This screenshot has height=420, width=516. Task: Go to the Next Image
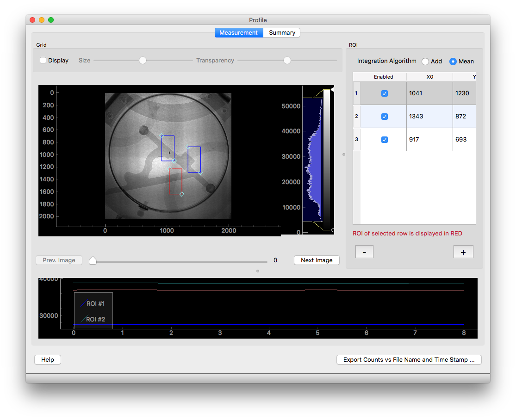pos(317,260)
